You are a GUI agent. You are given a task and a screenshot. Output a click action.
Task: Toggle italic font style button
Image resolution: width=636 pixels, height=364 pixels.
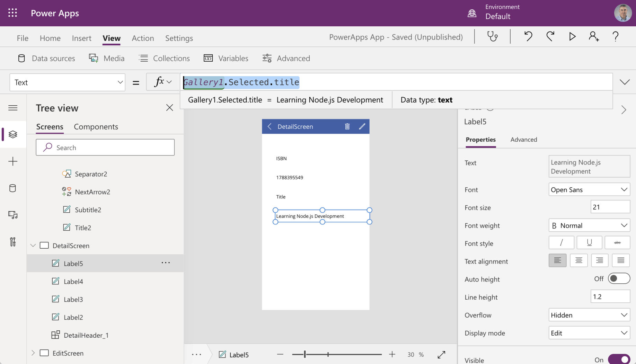tap(561, 243)
